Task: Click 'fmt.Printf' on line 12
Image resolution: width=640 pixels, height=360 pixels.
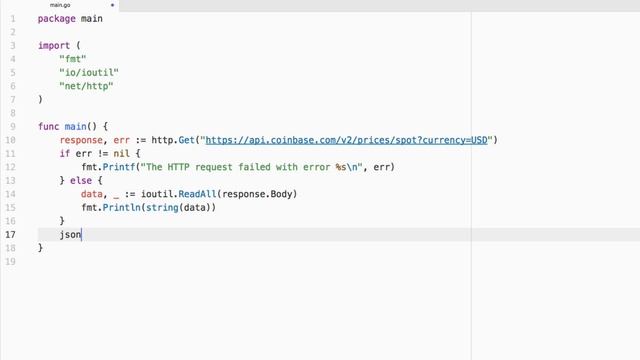Action: (x=108, y=167)
